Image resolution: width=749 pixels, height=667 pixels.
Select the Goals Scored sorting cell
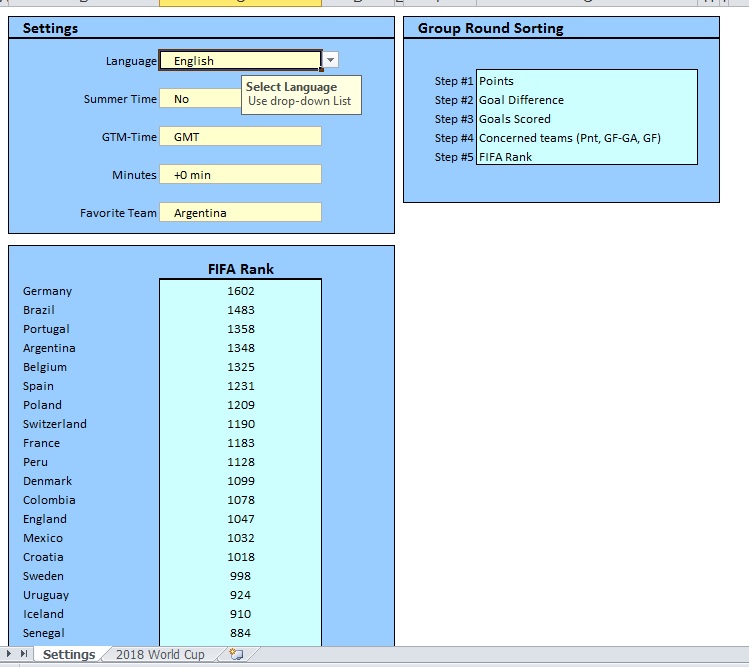point(587,118)
